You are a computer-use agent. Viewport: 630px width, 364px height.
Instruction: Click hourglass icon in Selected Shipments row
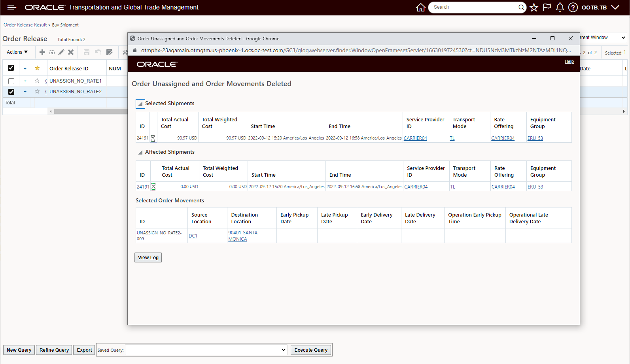[x=153, y=138]
